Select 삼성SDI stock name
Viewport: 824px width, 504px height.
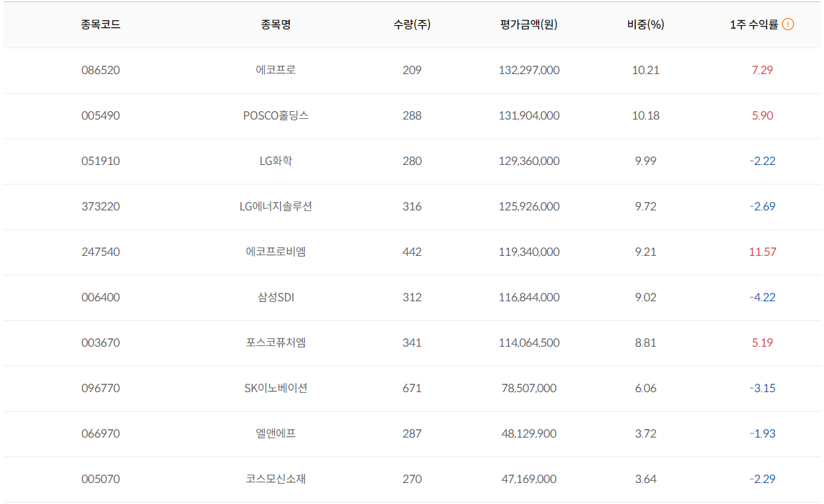pos(276,298)
